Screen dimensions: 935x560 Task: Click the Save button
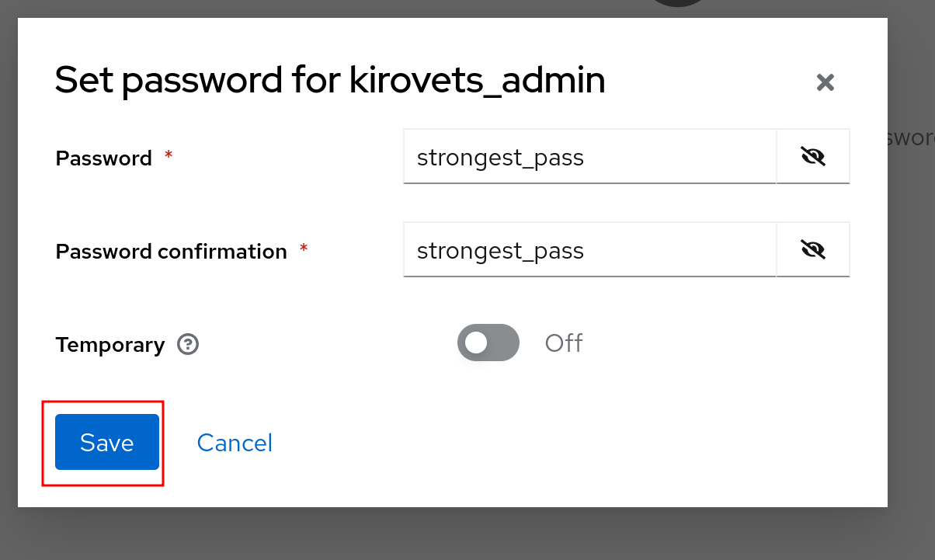107,442
